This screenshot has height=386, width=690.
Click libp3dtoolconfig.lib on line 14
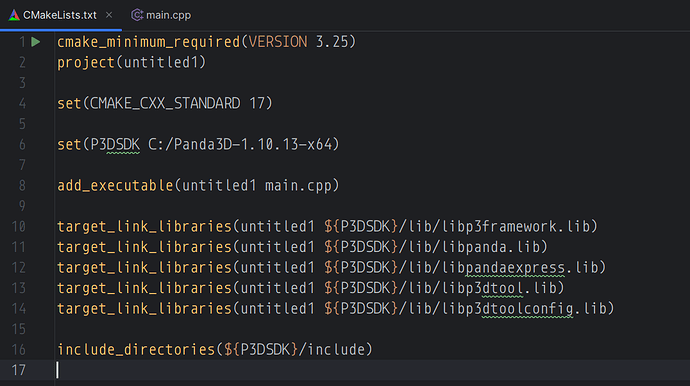[x=524, y=309]
